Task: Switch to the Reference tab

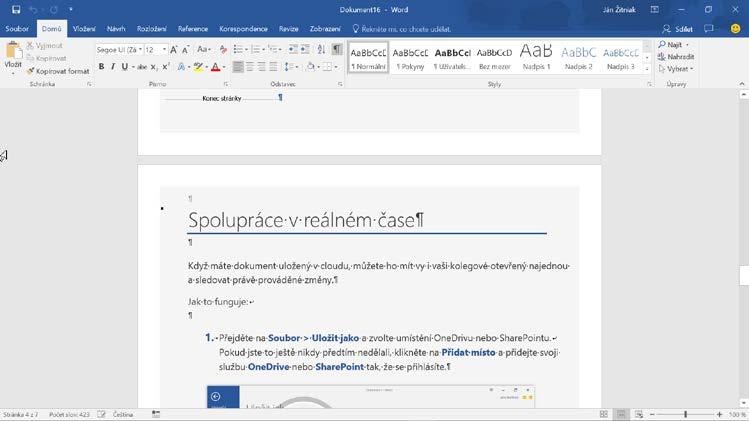Action: click(193, 29)
